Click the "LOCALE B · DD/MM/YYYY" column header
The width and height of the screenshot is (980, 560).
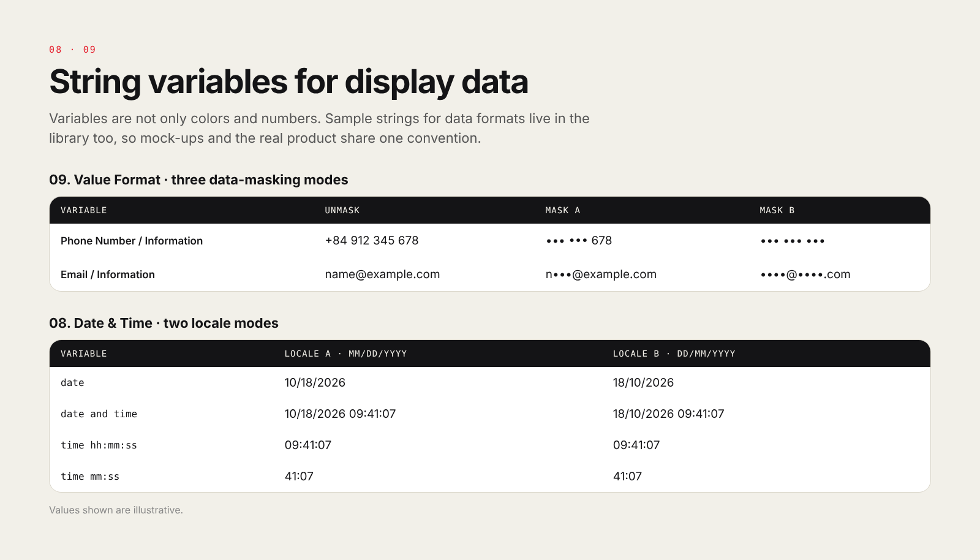pos(674,354)
